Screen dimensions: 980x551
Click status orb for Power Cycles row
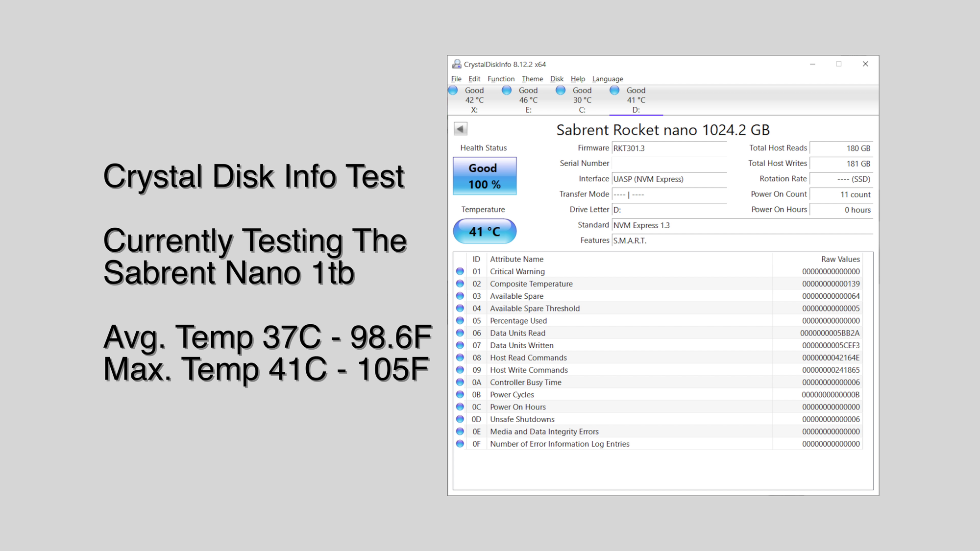[x=460, y=394]
